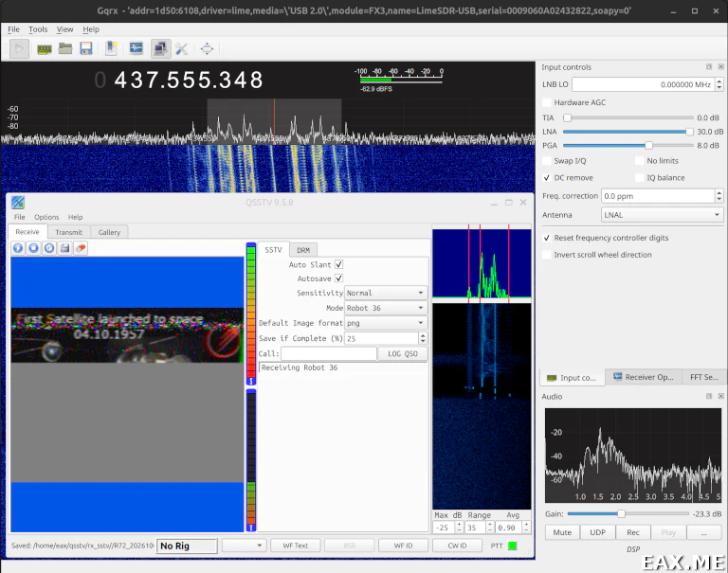Image resolution: width=728 pixels, height=573 pixels.
Task: Toggle Auto Slant checkbox in QSSTV
Action: [x=339, y=264]
